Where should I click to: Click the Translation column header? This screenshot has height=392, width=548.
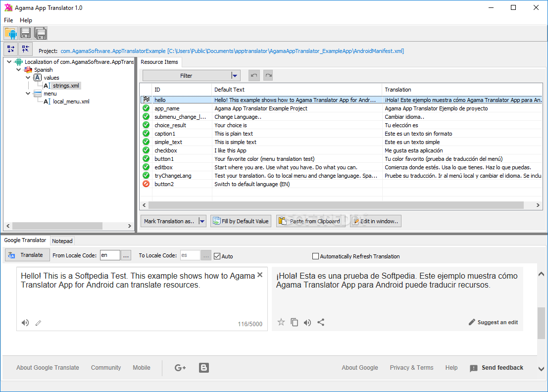[462, 90]
